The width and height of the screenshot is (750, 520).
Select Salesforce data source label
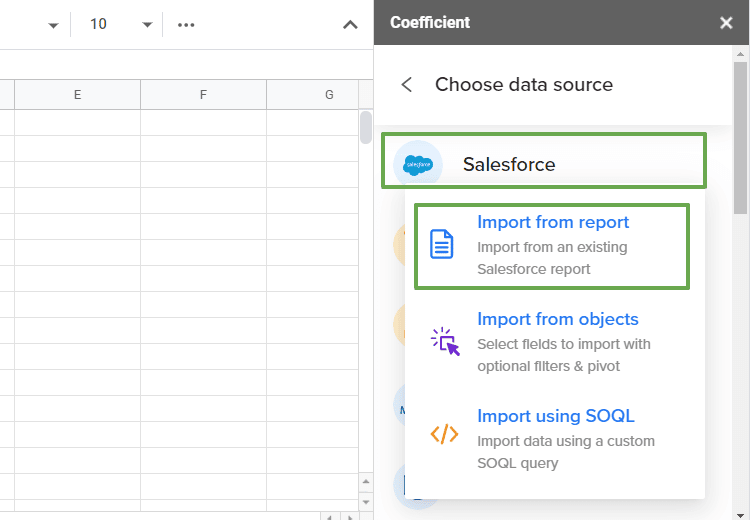[x=509, y=165]
